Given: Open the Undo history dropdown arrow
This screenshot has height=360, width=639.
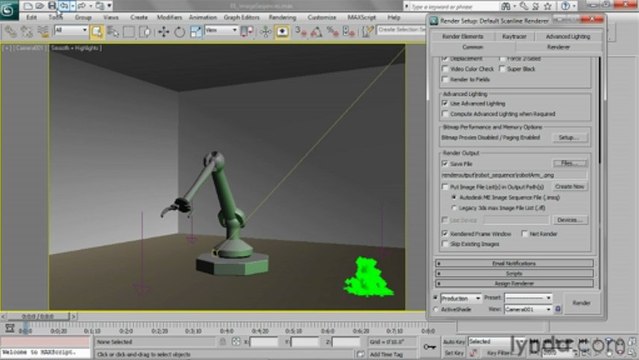Looking at the screenshot, I should click(x=73, y=6).
